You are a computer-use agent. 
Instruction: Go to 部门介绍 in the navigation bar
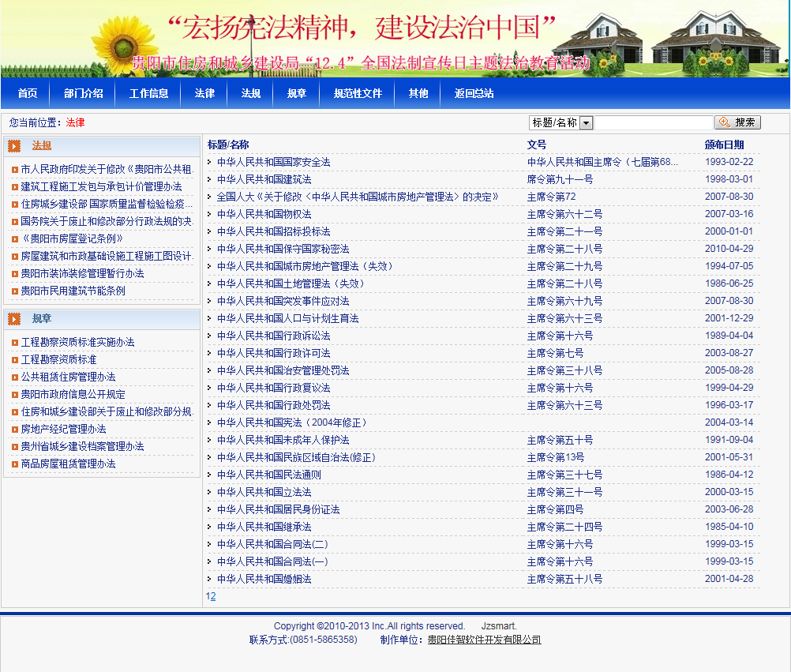click(83, 93)
